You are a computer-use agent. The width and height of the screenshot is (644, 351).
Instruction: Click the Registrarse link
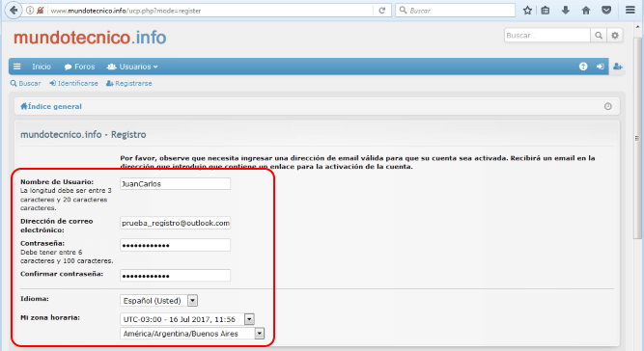[x=129, y=83]
